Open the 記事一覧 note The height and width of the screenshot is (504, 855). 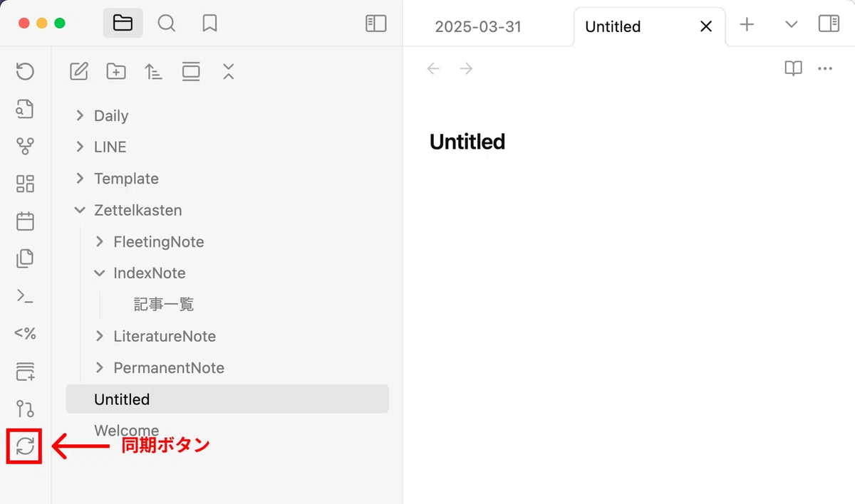(164, 305)
